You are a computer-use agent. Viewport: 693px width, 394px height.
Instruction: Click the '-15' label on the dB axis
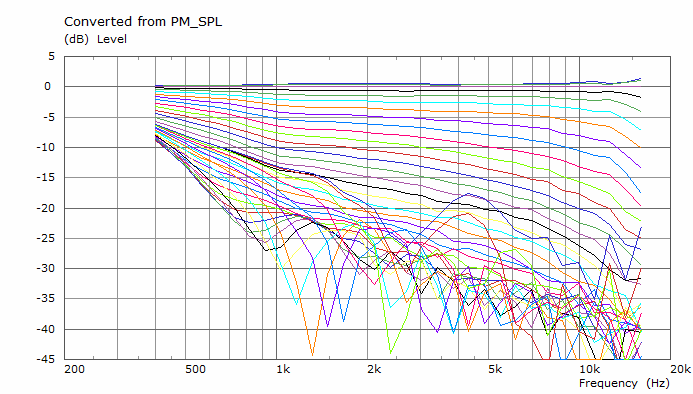46,178
